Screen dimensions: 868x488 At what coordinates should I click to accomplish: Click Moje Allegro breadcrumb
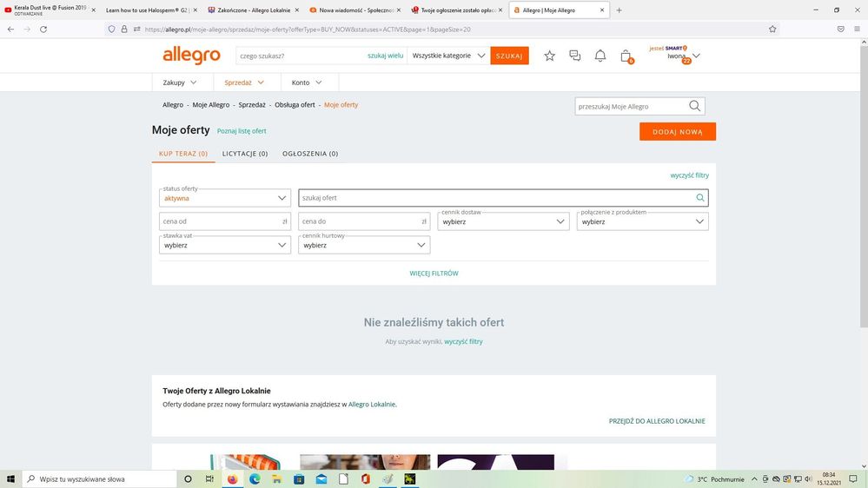point(211,104)
